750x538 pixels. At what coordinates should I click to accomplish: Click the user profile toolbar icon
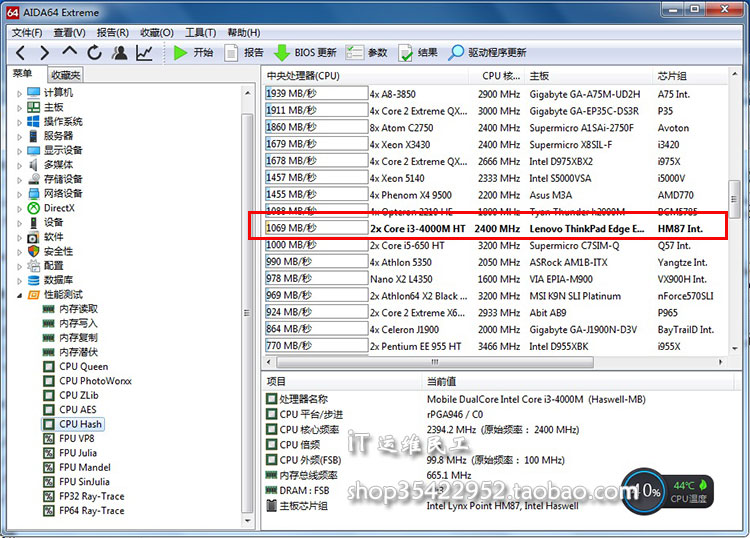119,53
